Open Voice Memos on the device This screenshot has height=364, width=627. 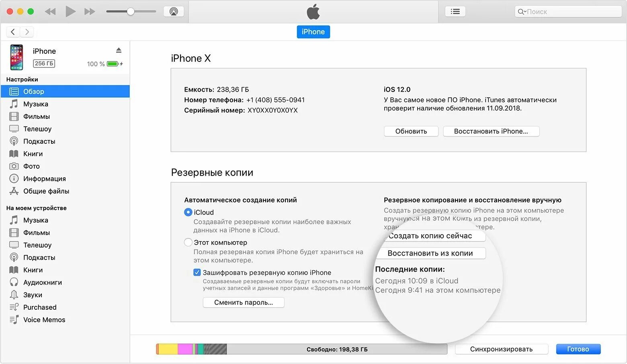[44, 320]
